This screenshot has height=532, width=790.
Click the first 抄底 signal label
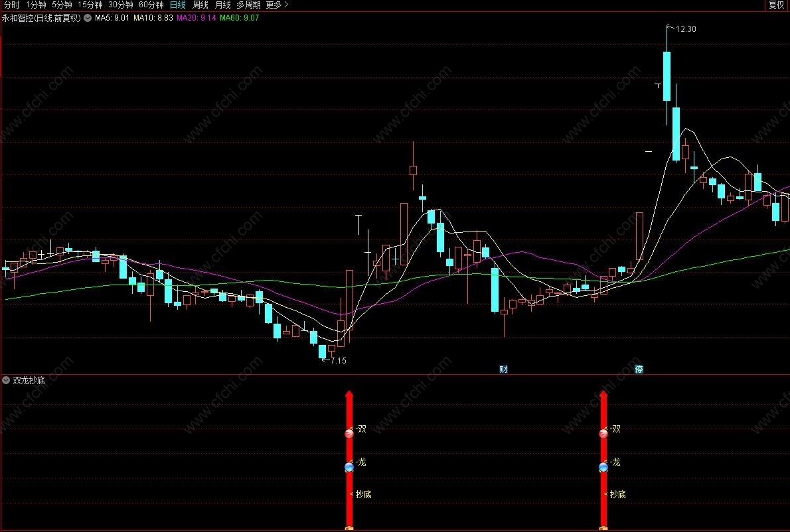click(x=363, y=494)
